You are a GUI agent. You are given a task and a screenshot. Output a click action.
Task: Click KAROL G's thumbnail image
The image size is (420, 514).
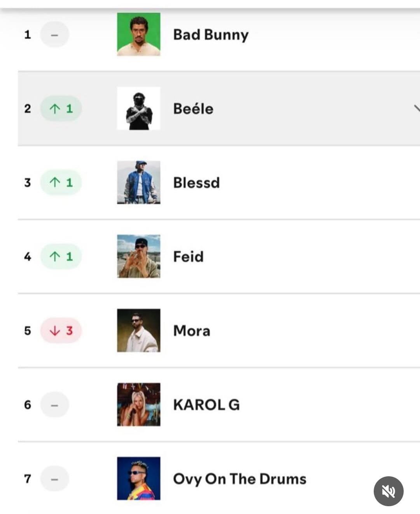[x=139, y=404]
